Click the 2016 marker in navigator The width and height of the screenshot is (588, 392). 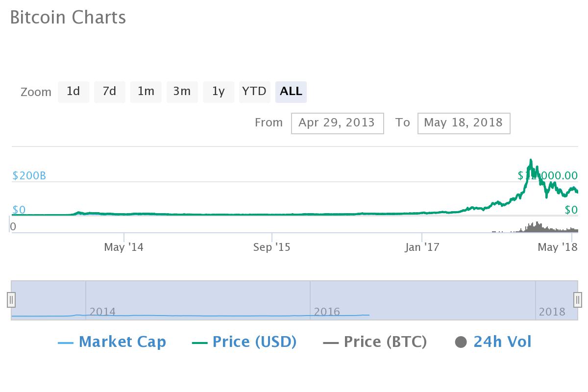click(x=327, y=312)
